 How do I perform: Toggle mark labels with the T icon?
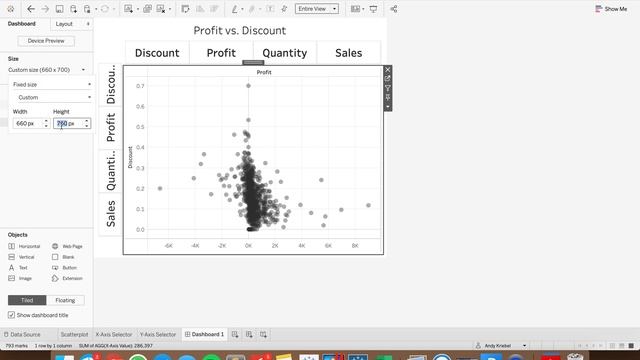tap(270, 9)
